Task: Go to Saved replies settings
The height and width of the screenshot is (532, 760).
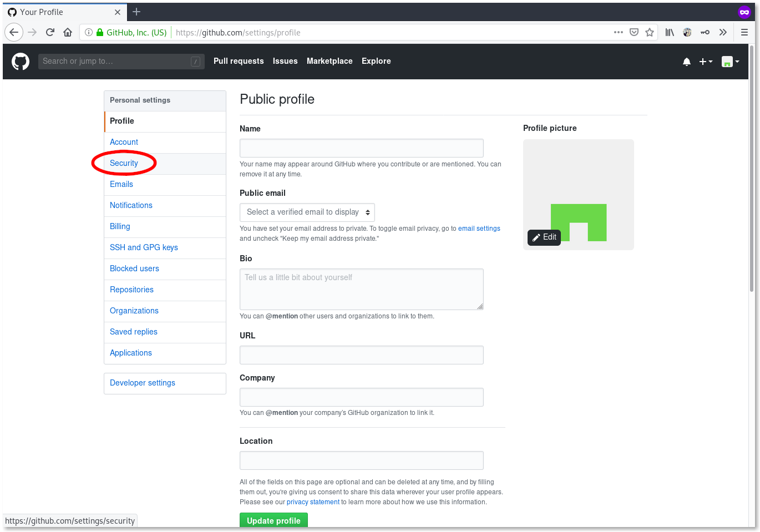Action: click(165, 332)
